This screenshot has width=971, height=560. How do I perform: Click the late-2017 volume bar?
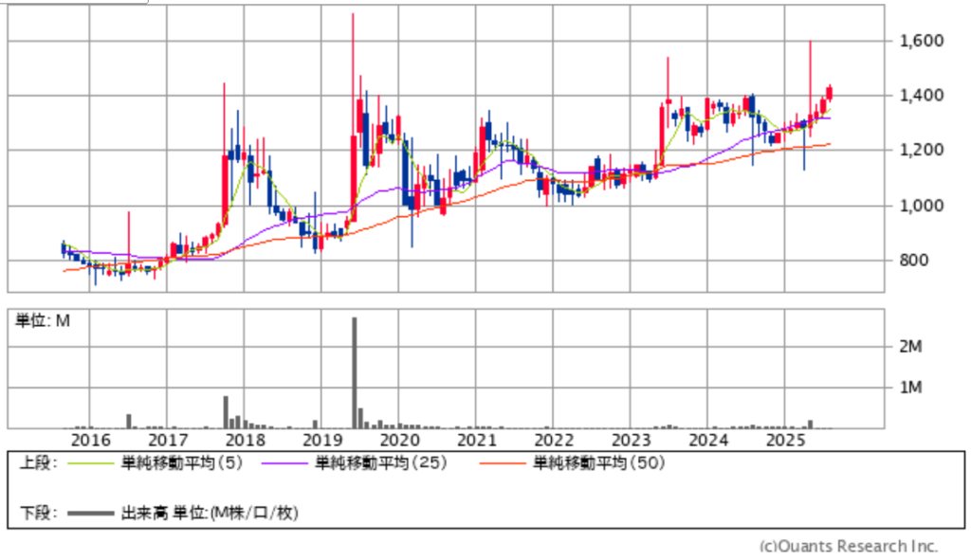coord(226,412)
